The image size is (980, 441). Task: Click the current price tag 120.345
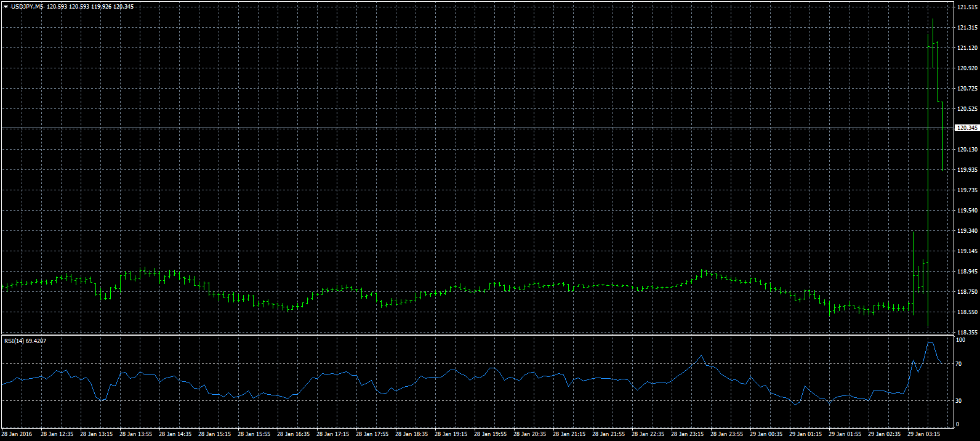967,128
